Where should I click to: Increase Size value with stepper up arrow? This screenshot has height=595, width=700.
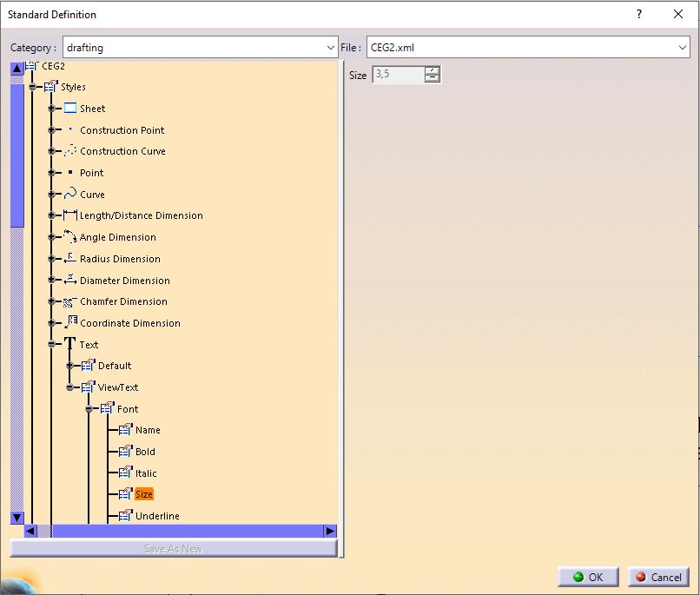[433, 71]
